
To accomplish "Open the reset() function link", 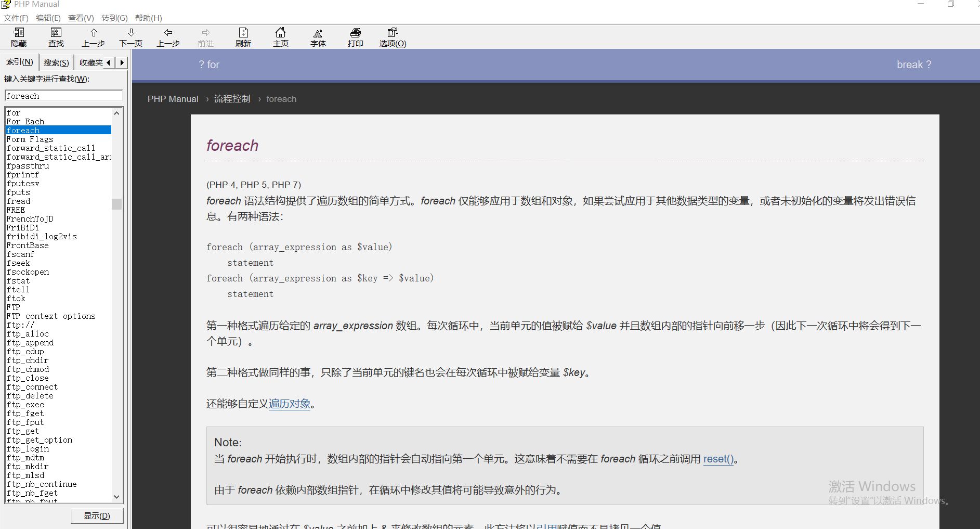I will (x=718, y=459).
